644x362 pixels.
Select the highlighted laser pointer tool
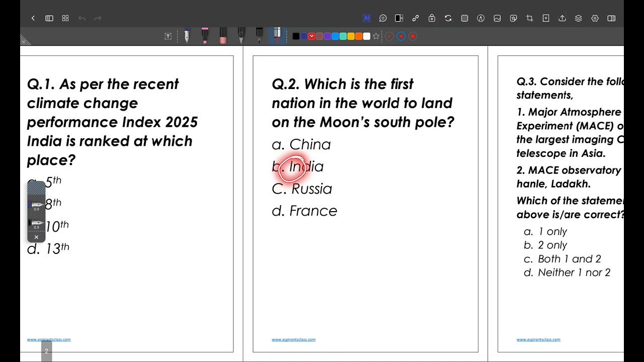click(277, 36)
